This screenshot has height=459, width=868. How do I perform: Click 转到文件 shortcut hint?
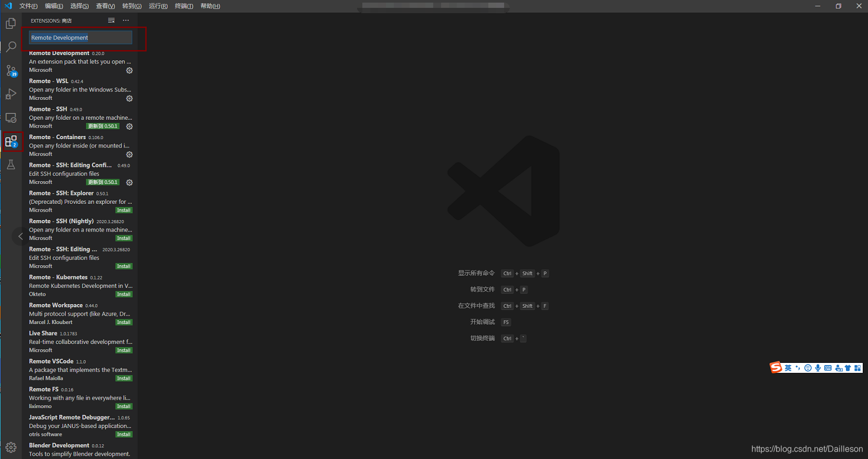tap(483, 289)
